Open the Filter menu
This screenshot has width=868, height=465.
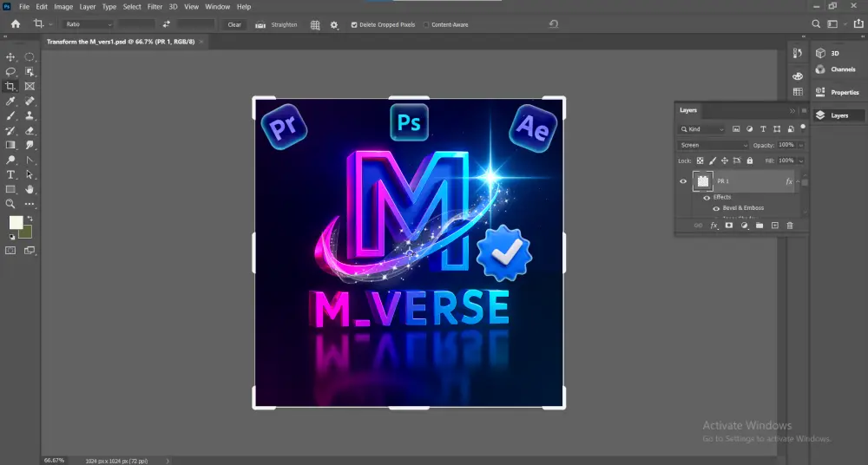155,7
